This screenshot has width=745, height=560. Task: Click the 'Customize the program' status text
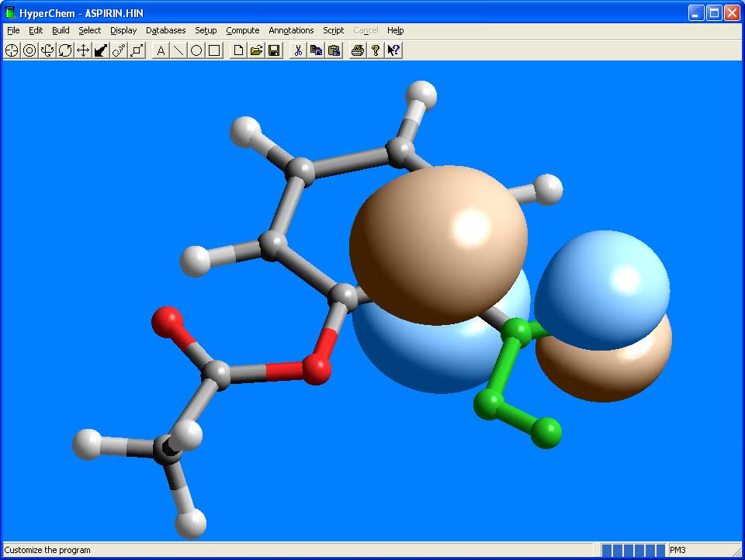[x=47, y=550]
